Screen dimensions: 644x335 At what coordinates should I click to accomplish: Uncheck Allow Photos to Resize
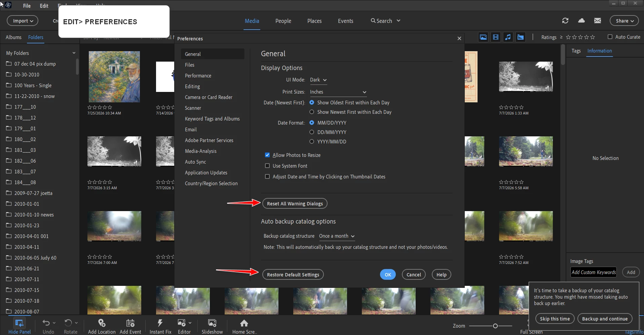point(267,155)
